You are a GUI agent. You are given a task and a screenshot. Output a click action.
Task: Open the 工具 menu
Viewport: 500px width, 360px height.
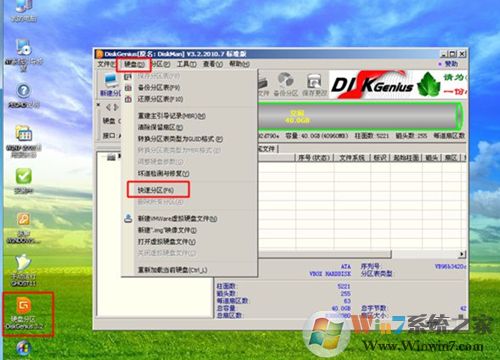pyautogui.click(x=186, y=64)
